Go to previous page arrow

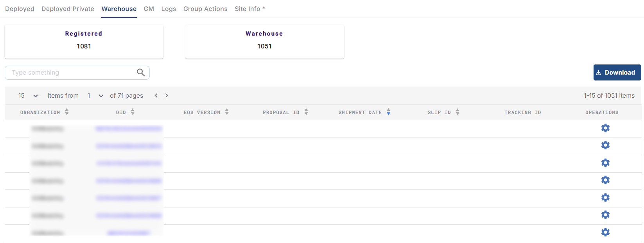point(156,96)
